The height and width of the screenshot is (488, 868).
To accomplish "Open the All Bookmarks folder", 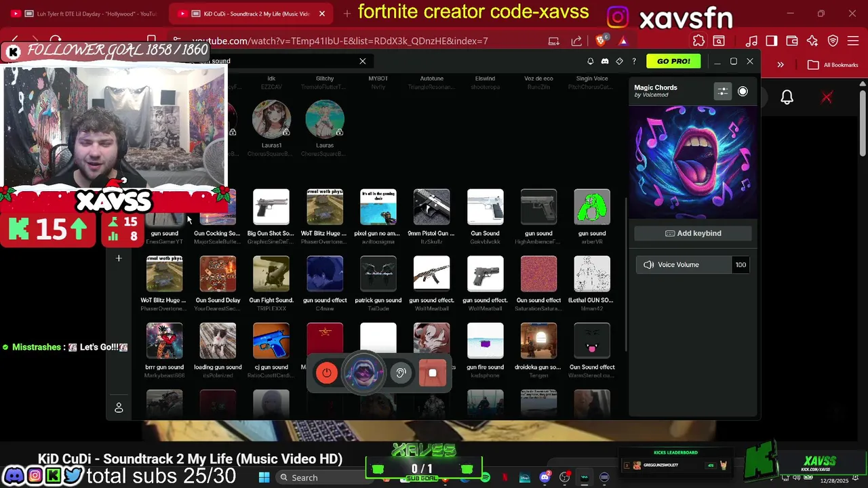I will click(833, 65).
